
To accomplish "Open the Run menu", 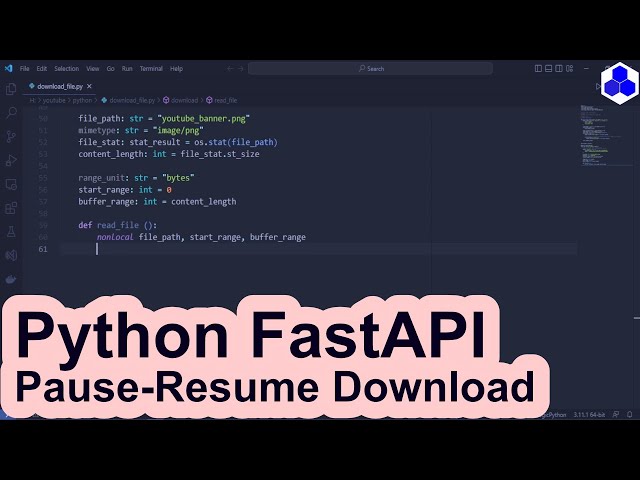I will [x=127, y=69].
